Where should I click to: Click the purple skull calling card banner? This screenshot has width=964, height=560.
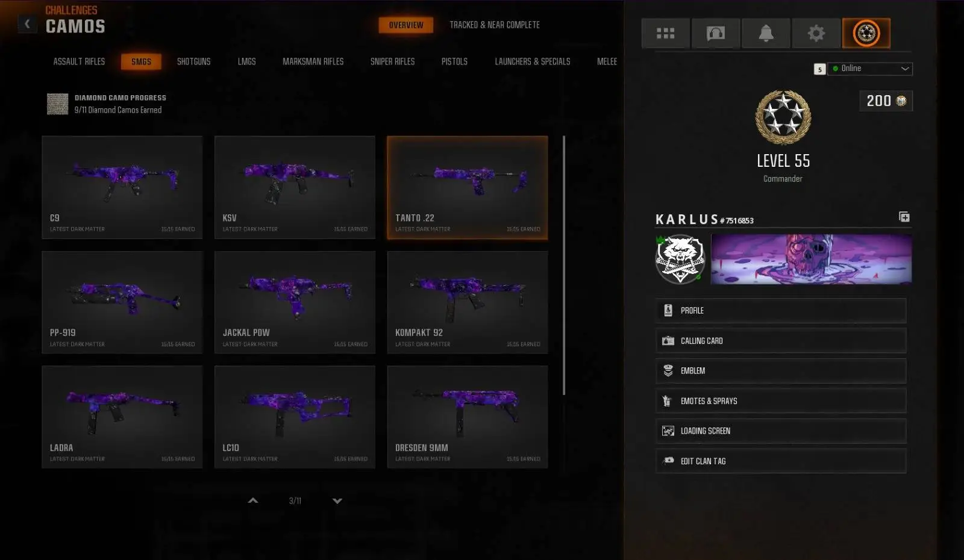click(811, 259)
